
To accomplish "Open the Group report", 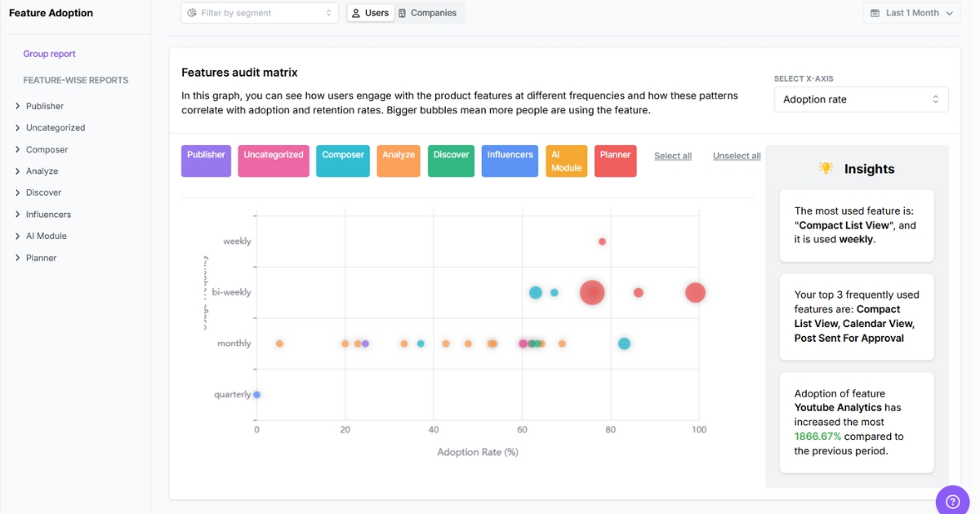I will (48, 53).
